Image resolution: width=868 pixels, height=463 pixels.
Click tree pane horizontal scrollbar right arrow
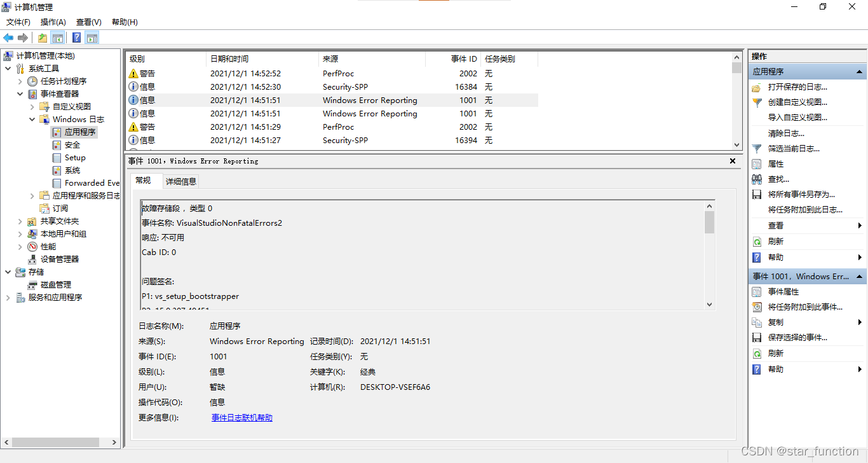coord(114,442)
